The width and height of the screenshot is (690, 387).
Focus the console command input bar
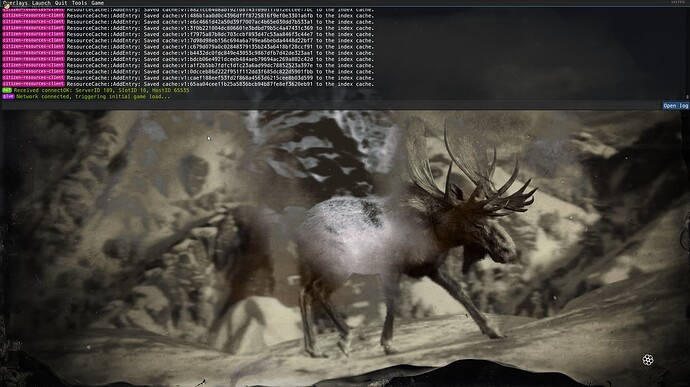(x=331, y=106)
